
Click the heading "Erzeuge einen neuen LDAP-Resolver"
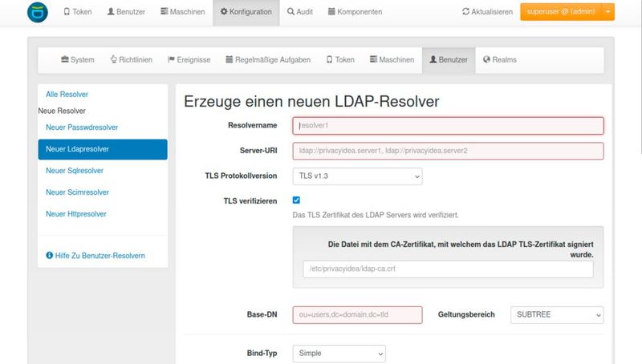pyautogui.click(x=311, y=102)
